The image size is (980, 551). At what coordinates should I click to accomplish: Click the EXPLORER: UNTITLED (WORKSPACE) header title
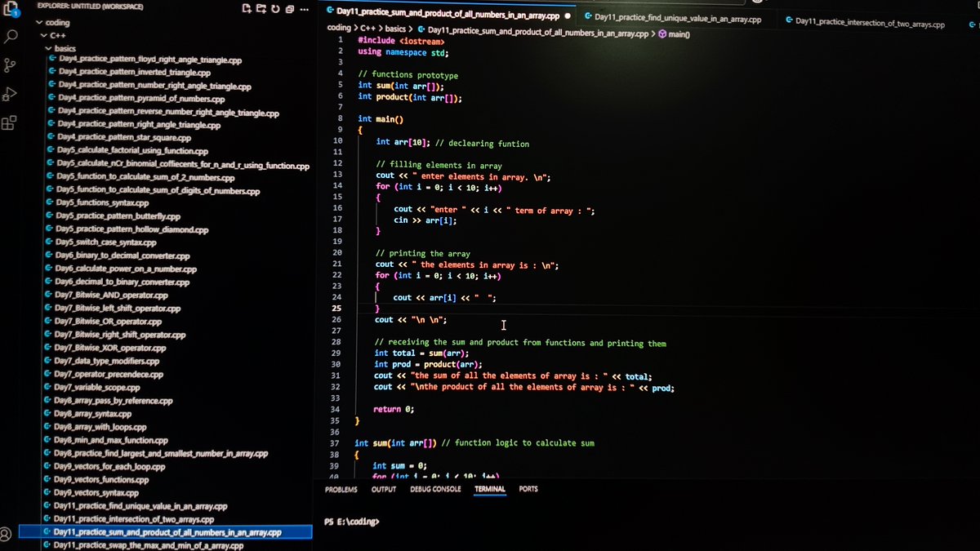pos(90,6)
